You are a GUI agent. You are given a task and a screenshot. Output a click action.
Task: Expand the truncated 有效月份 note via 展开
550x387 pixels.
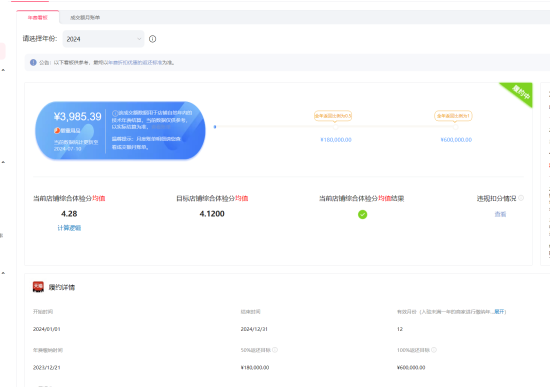coord(499,312)
